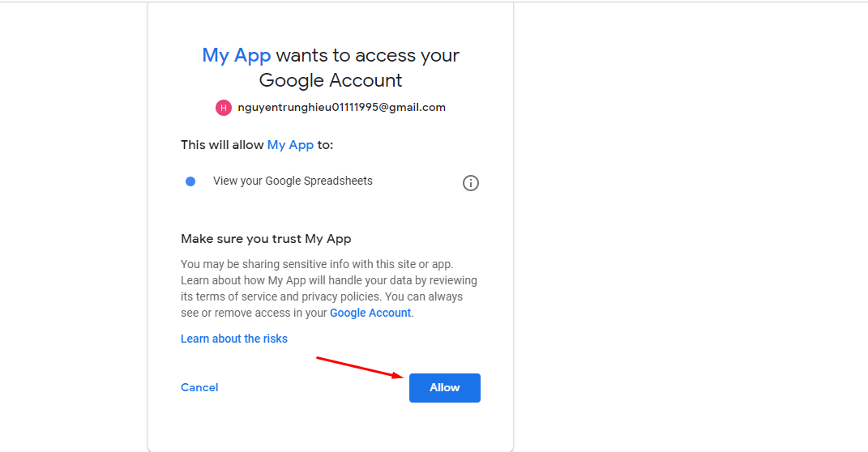Viewport: 868px width, 452px height.
Task: Click "My App" in the dialog title
Action: pos(237,55)
